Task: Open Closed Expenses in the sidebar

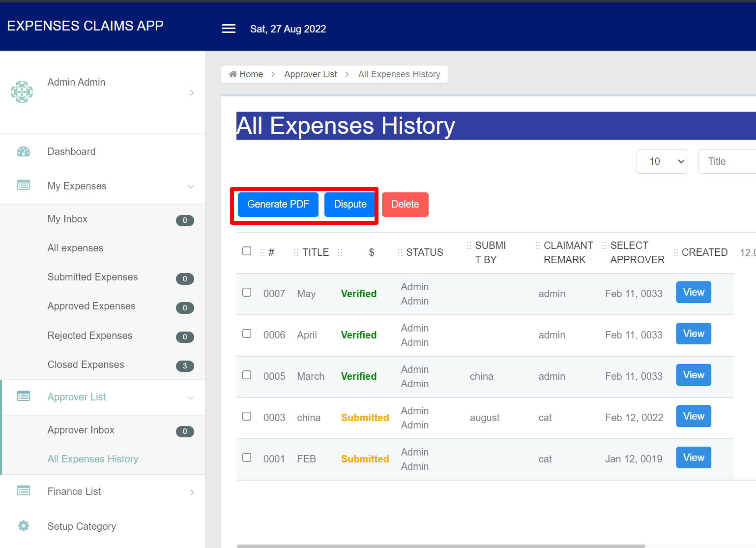Action: 86,365
